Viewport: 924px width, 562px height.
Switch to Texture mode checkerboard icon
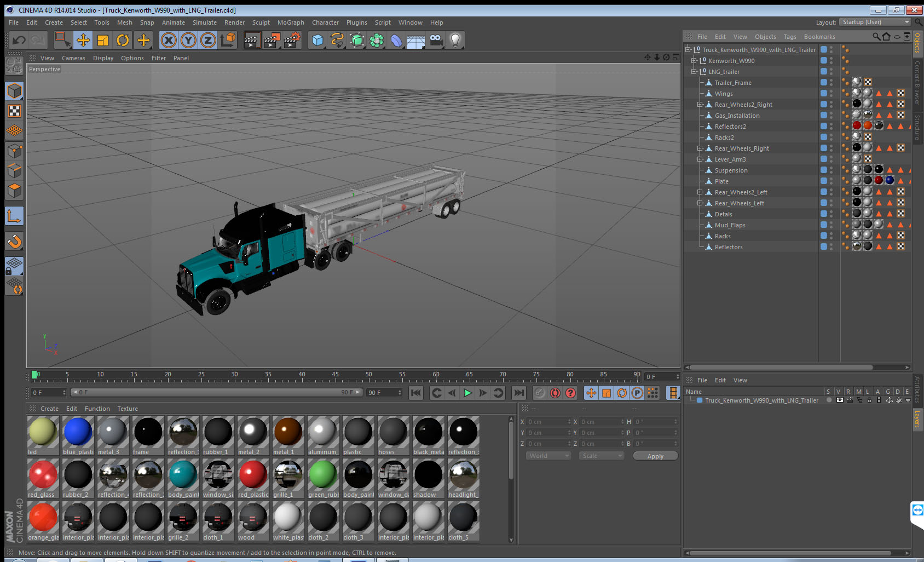[x=14, y=111]
